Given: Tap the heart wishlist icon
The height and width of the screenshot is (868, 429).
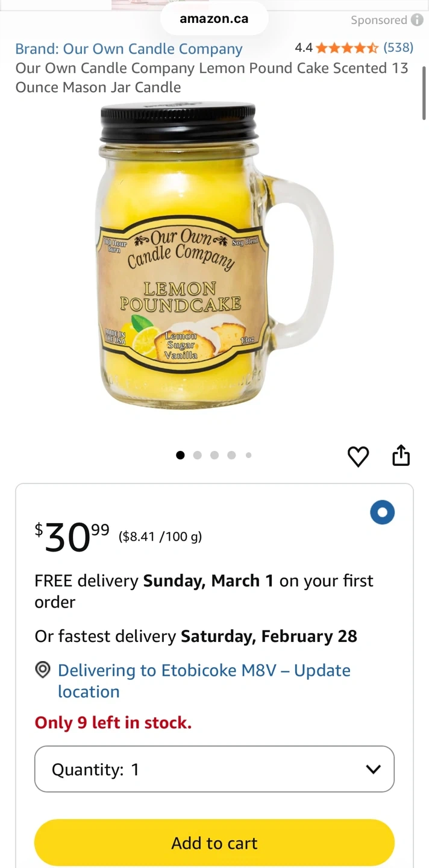Looking at the screenshot, I should (359, 456).
